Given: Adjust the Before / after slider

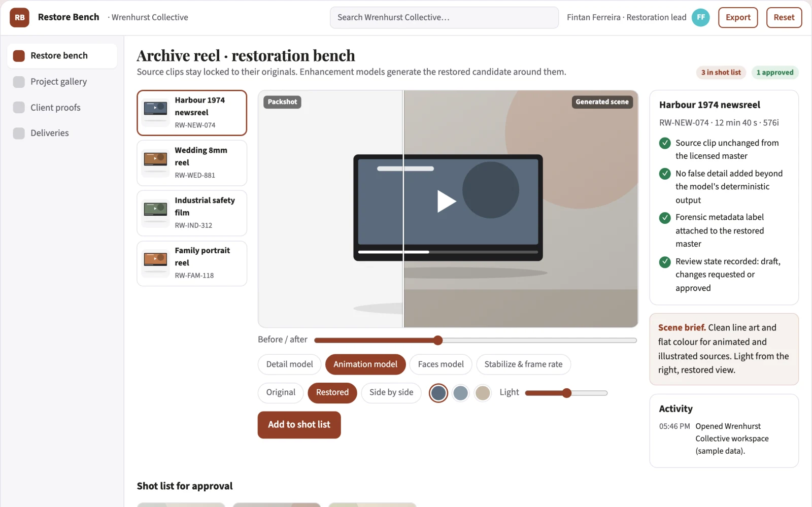Looking at the screenshot, I should (x=476, y=340).
